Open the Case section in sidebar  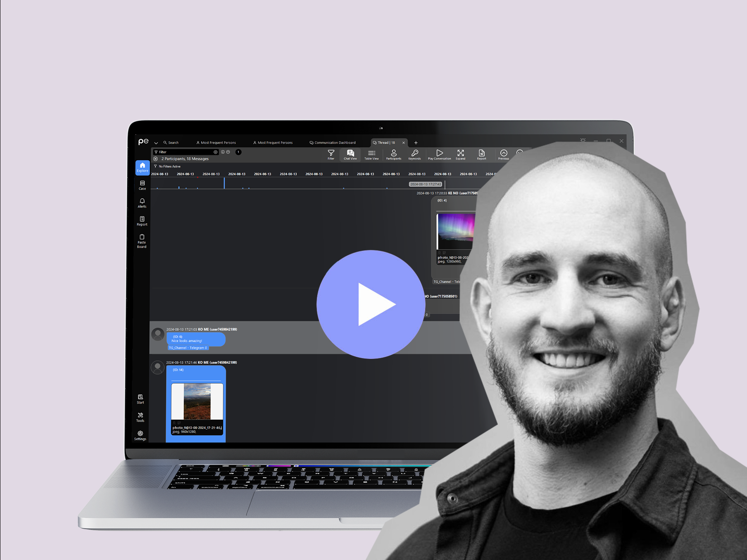coord(142,185)
